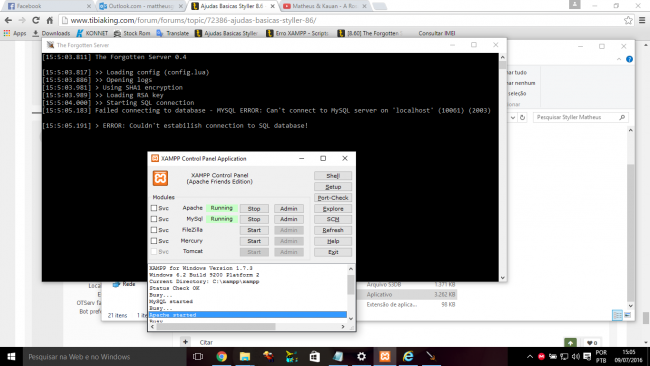Screen dimensions: 650x366
Task: Click the Citar link on the forum
Action: click(206, 342)
